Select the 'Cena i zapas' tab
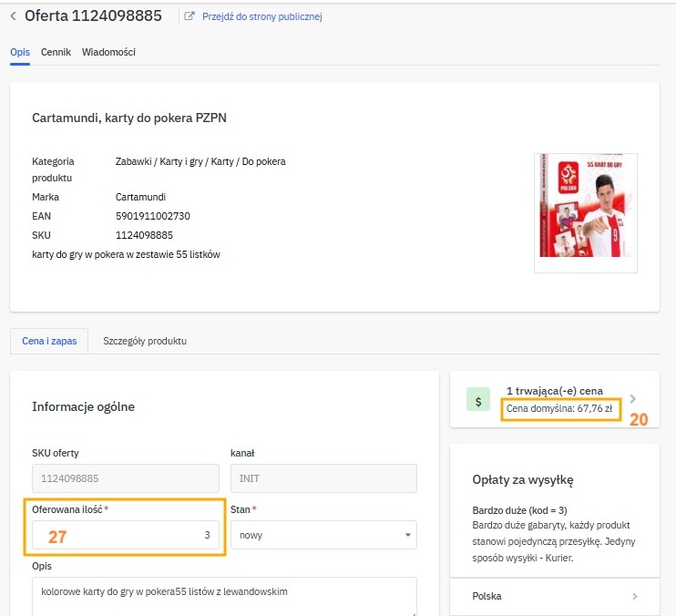Screen dimensions: 676x616 48,341
